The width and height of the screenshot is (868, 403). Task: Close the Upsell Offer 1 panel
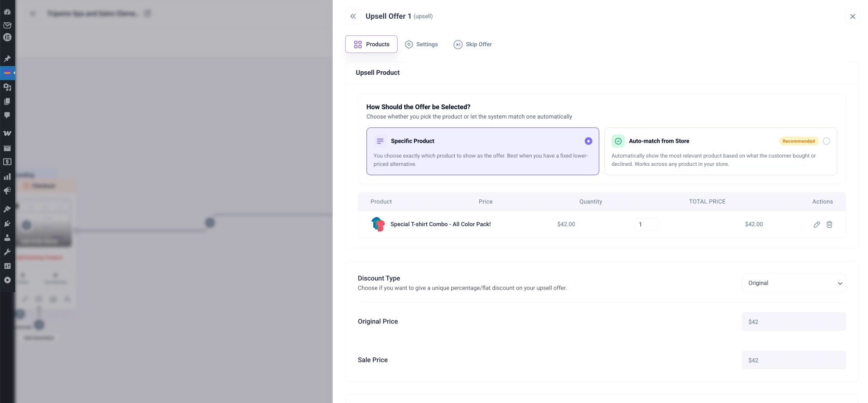[x=852, y=17]
